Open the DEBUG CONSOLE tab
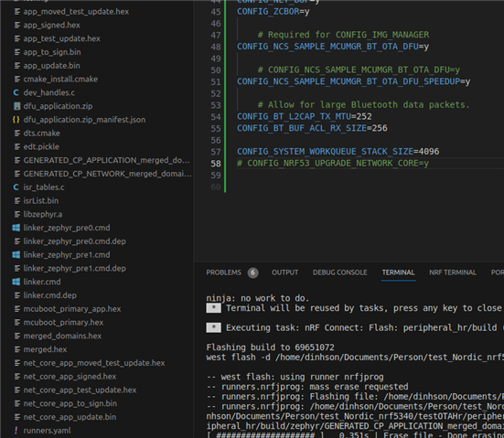The height and width of the screenshot is (438, 504). tap(339, 272)
